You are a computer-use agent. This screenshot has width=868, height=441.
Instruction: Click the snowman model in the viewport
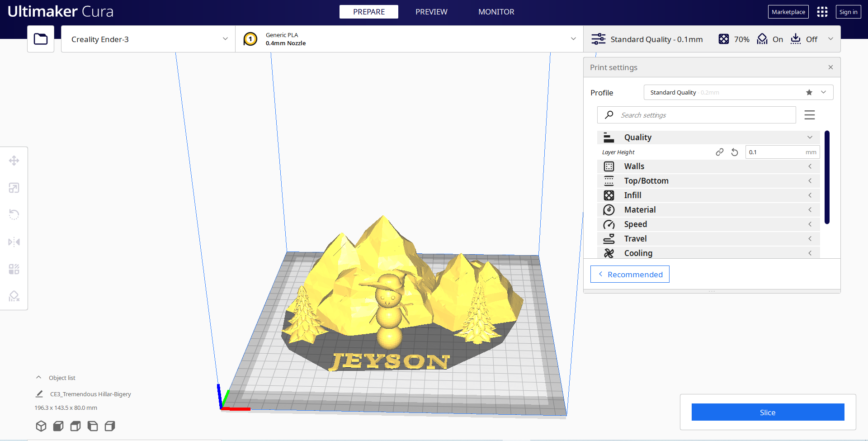click(389, 312)
